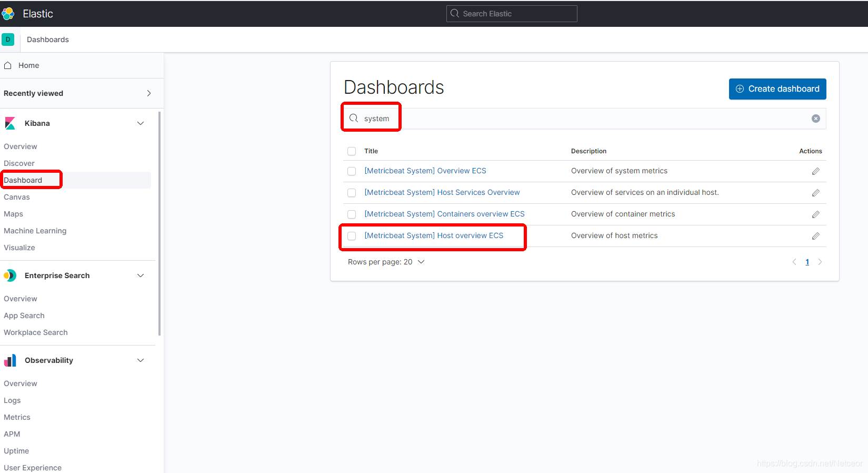The height and width of the screenshot is (473, 868).
Task: Click the dashboard search field containing system
Action: 584,119
